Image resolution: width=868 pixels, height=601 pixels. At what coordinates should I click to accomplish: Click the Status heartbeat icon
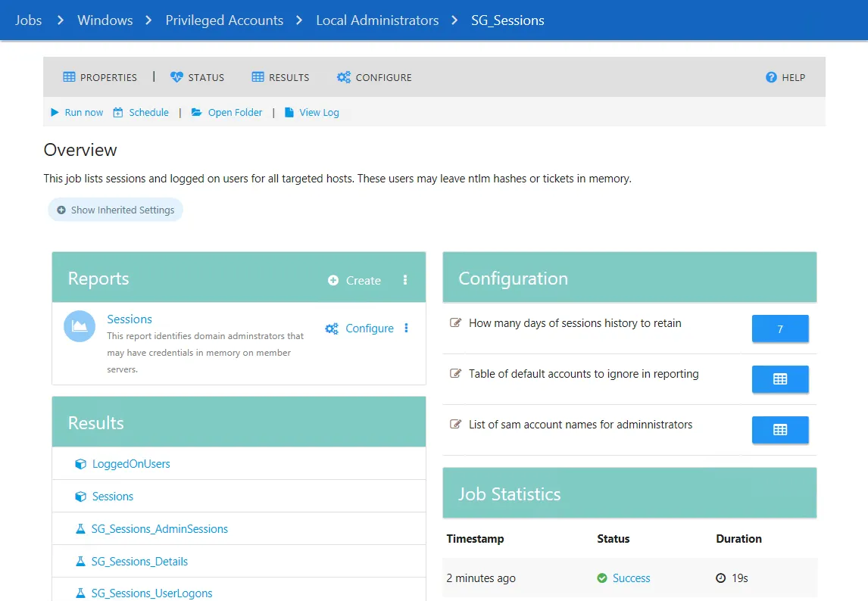click(176, 77)
